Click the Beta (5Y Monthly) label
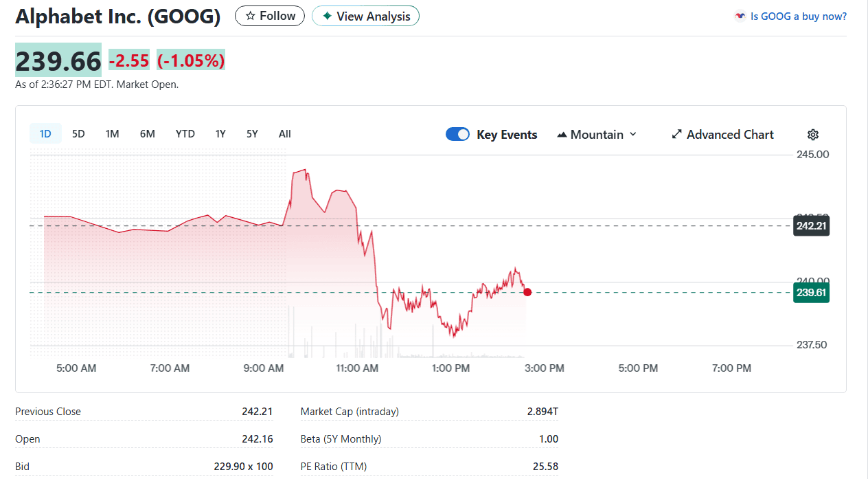 tap(341, 439)
